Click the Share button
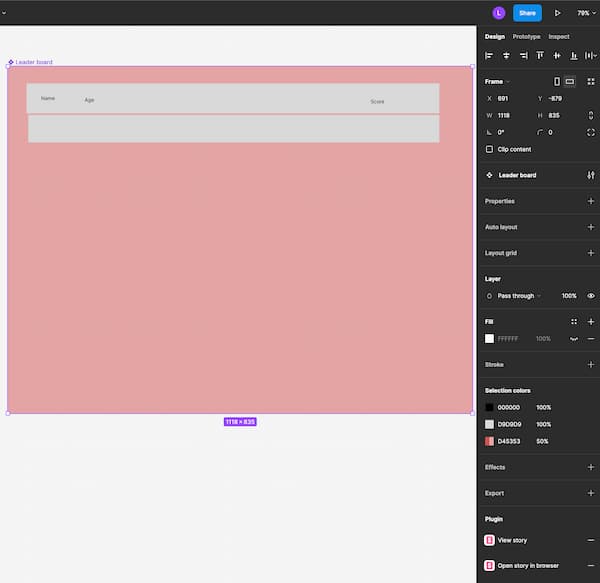The width and height of the screenshot is (600, 583). coord(527,13)
